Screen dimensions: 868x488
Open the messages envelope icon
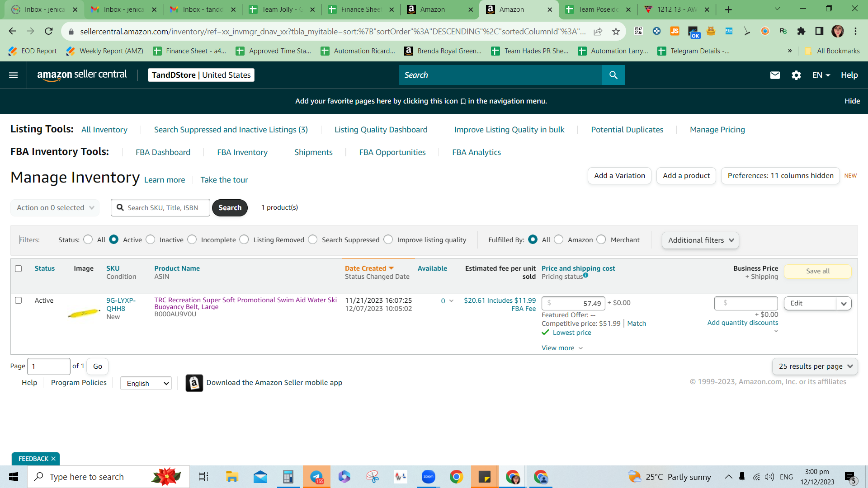pyautogui.click(x=775, y=75)
